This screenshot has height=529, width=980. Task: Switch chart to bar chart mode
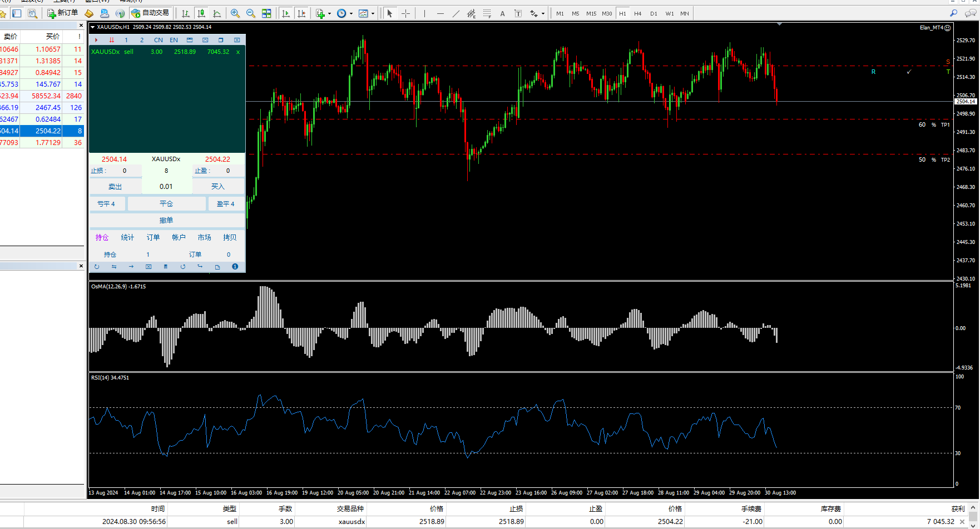[x=186, y=13]
